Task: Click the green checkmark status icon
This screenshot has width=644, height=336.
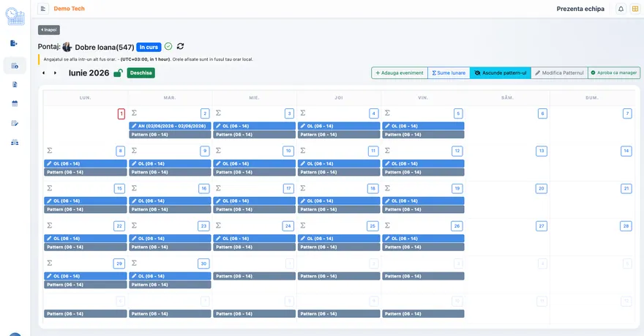Action: point(168,46)
